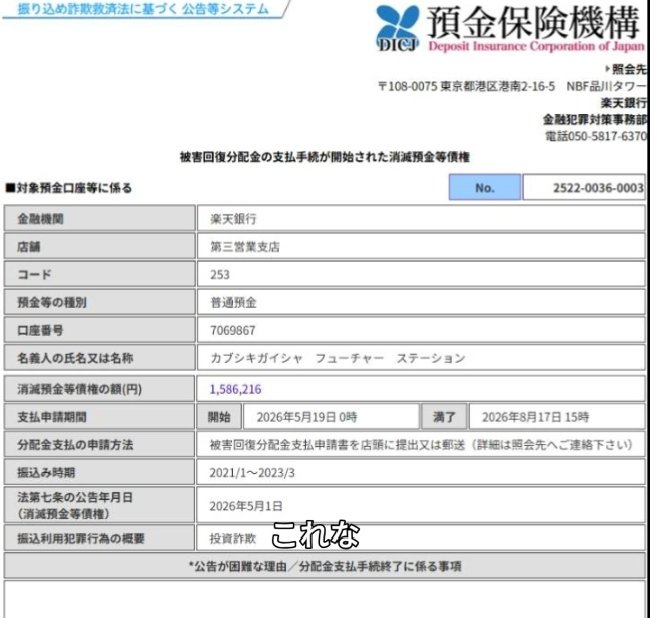This screenshot has width=650, height=618.
Task: Click the 法第七条の公告年月日 label
Action: tap(99, 505)
